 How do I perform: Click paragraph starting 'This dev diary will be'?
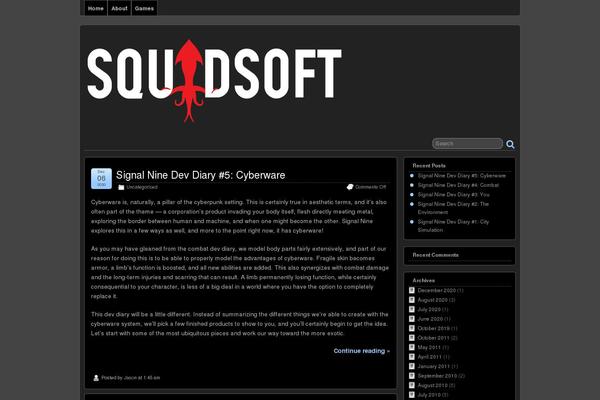click(x=240, y=324)
